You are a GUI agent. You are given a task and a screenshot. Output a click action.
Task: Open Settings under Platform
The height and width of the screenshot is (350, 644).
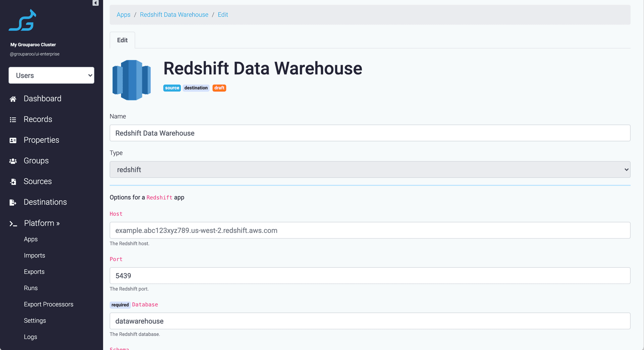[x=35, y=320]
